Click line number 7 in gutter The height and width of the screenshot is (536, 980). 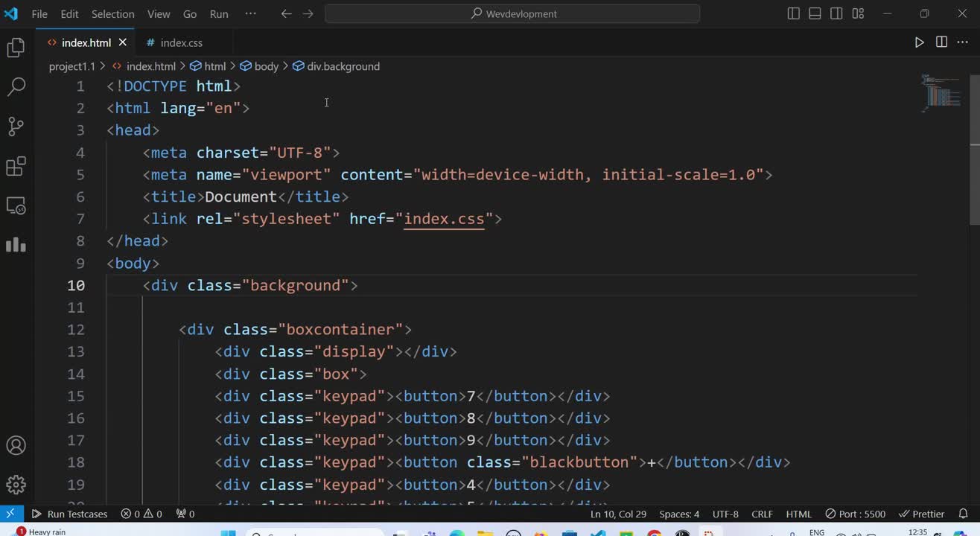[x=80, y=219]
